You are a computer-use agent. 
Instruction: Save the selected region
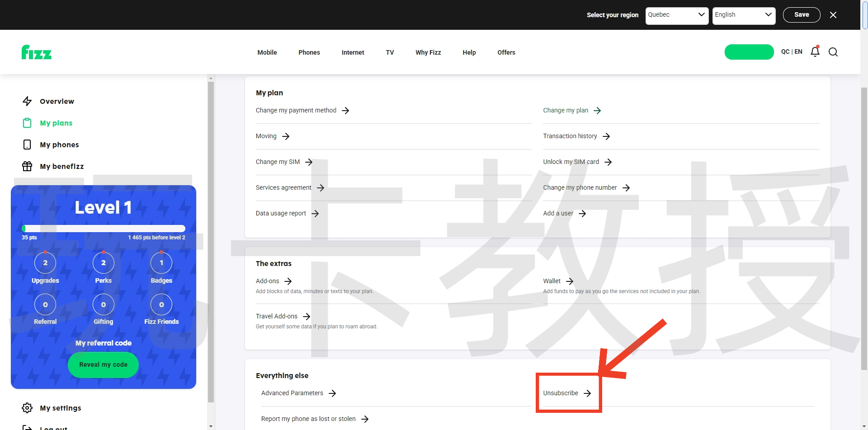point(801,15)
